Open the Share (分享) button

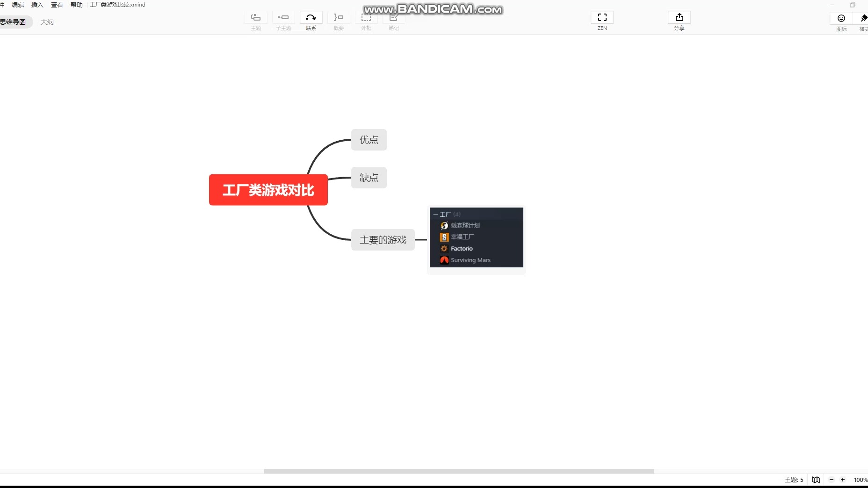point(680,17)
